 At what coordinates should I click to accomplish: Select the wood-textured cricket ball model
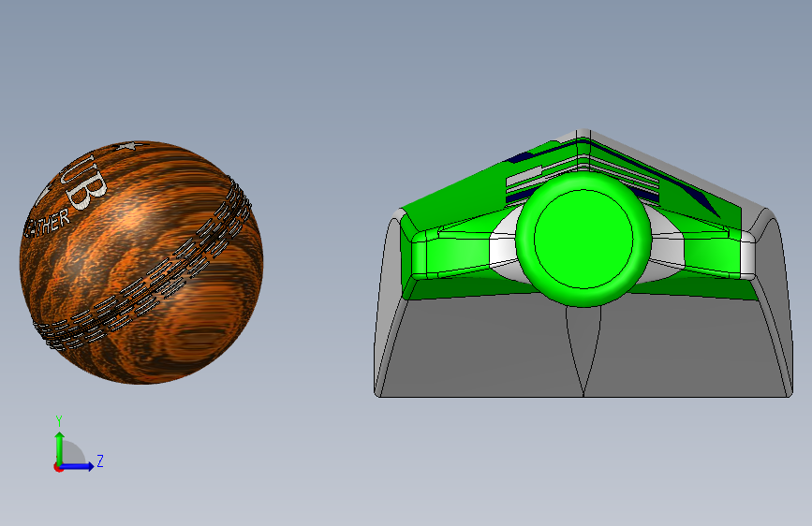(140, 262)
